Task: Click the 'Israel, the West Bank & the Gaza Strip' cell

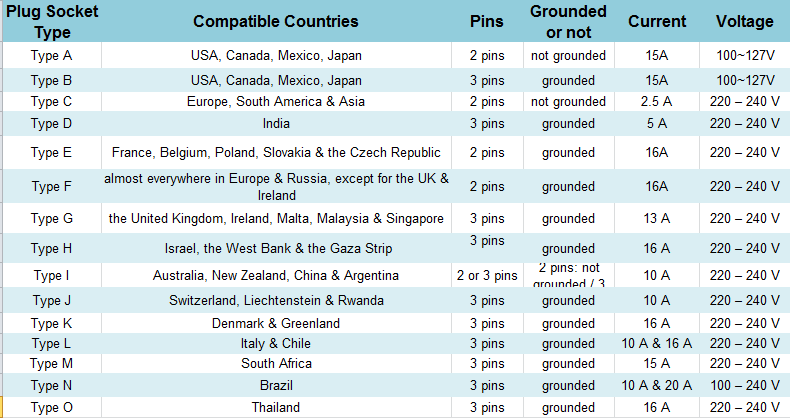Action: coord(276,248)
